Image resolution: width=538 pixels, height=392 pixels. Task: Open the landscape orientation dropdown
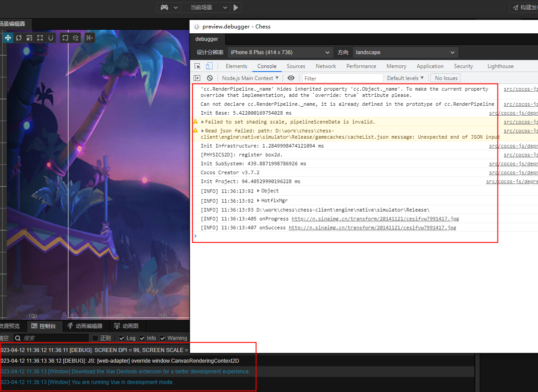[x=405, y=52]
